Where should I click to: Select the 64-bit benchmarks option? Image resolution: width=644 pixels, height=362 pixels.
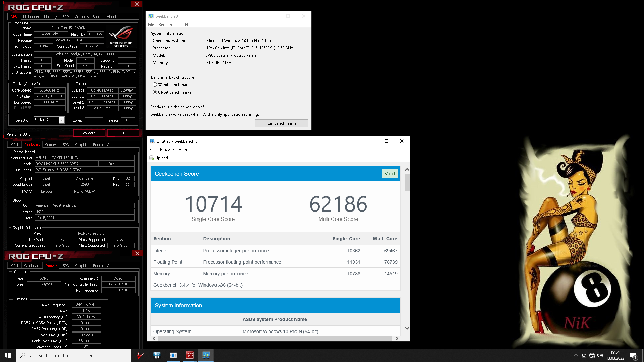(x=172, y=92)
